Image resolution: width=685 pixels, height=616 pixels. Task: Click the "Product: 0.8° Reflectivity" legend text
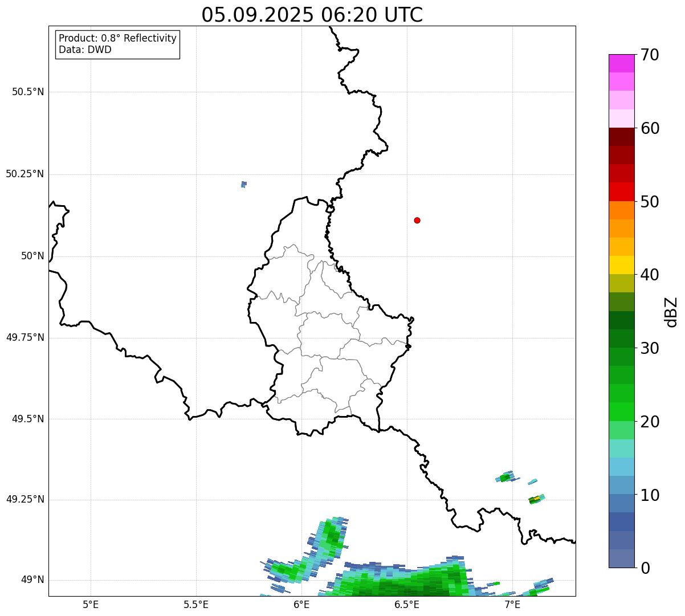click(118, 38)
